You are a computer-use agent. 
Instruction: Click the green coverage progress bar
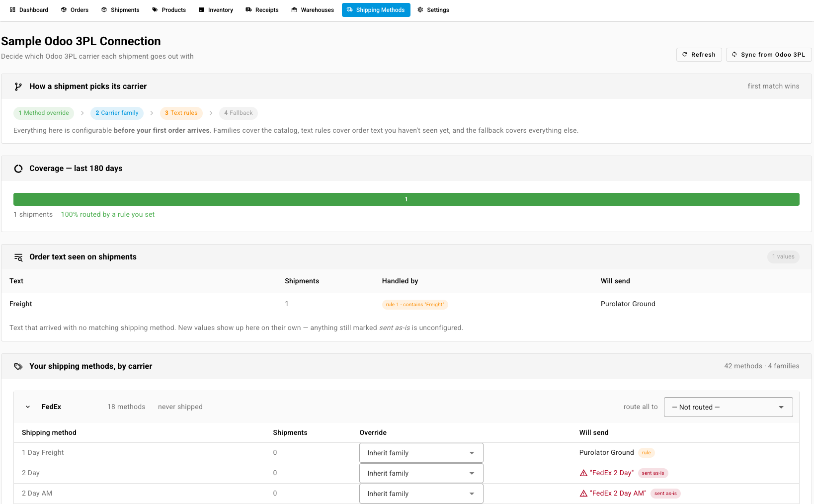406,199
